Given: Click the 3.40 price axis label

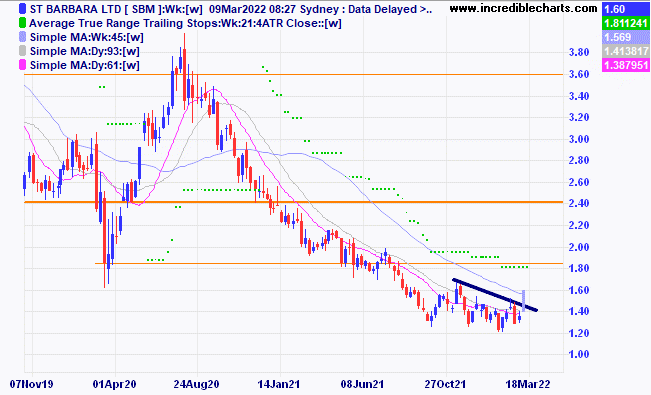Looking at the screenshot, I should (x=579, y=96).
